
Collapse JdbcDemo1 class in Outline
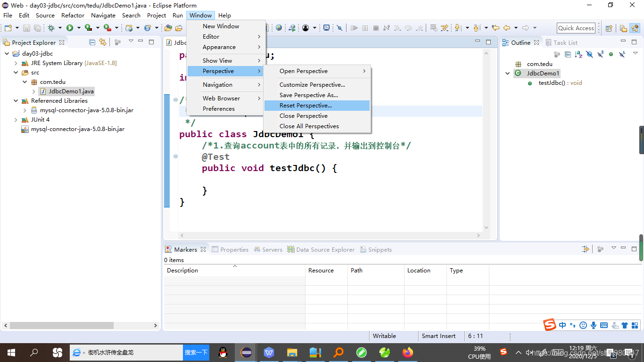click(507, 74)
